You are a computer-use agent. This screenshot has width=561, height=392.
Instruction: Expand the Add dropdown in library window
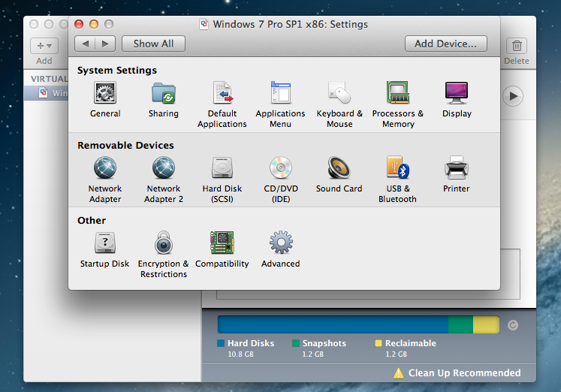[44, 46]
